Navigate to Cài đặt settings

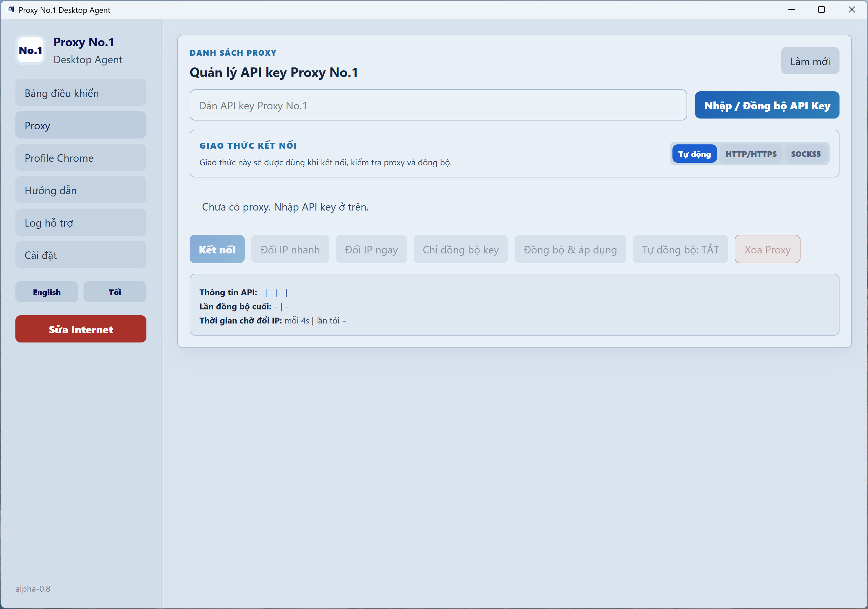[x=81, y=255]
